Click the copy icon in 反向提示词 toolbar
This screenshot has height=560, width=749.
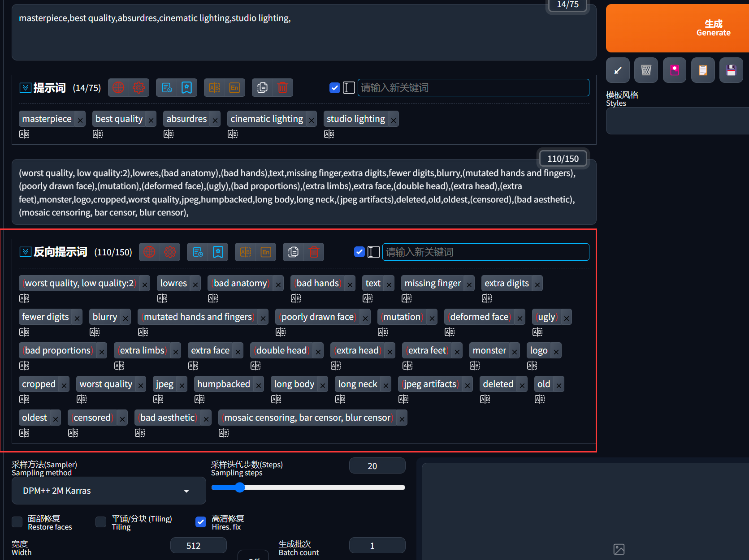(x=293, y=252)
